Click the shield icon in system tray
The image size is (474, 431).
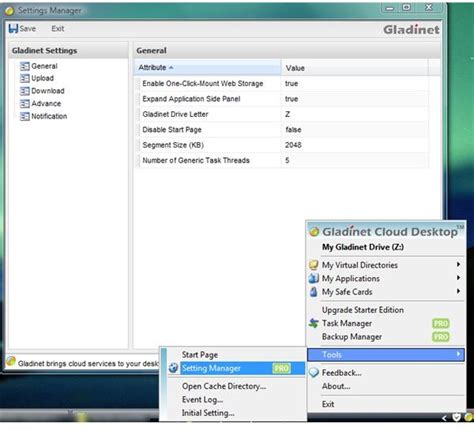tap(456, 417)
